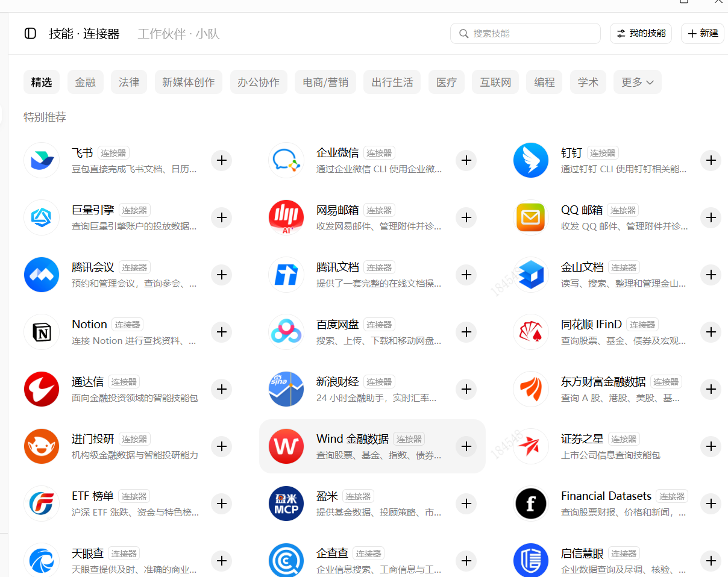This screenshot has width=728, height=577.
Task: Select the 电商/营销 category tab
Action: click(x=325, y=82)
